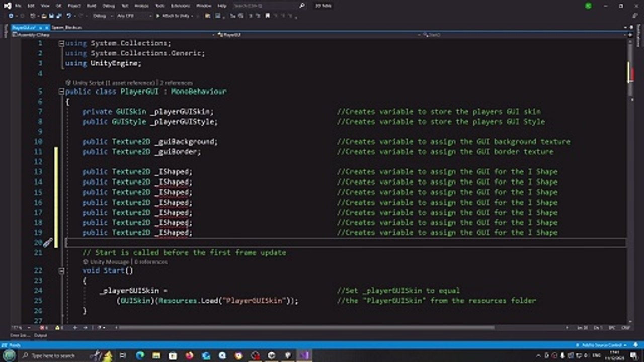Open the Assembly-CSharp project dropdown
Viewport: 644px width, 362px height.
[113, 35]
